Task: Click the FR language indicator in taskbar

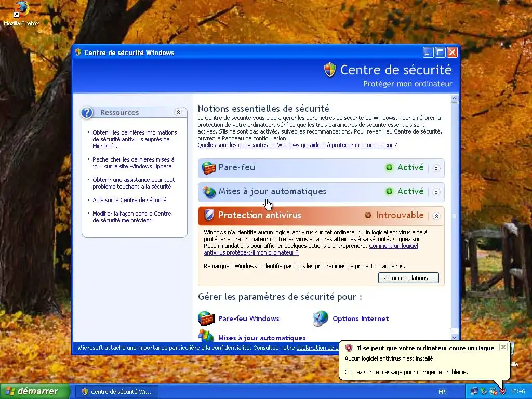Action: tap(442, 392)
